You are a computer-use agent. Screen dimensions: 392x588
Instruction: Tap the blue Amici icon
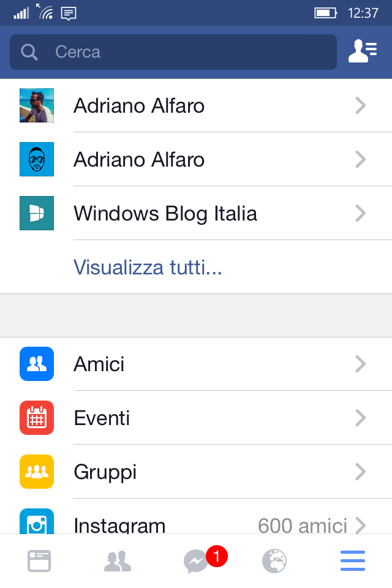point(37,364)
